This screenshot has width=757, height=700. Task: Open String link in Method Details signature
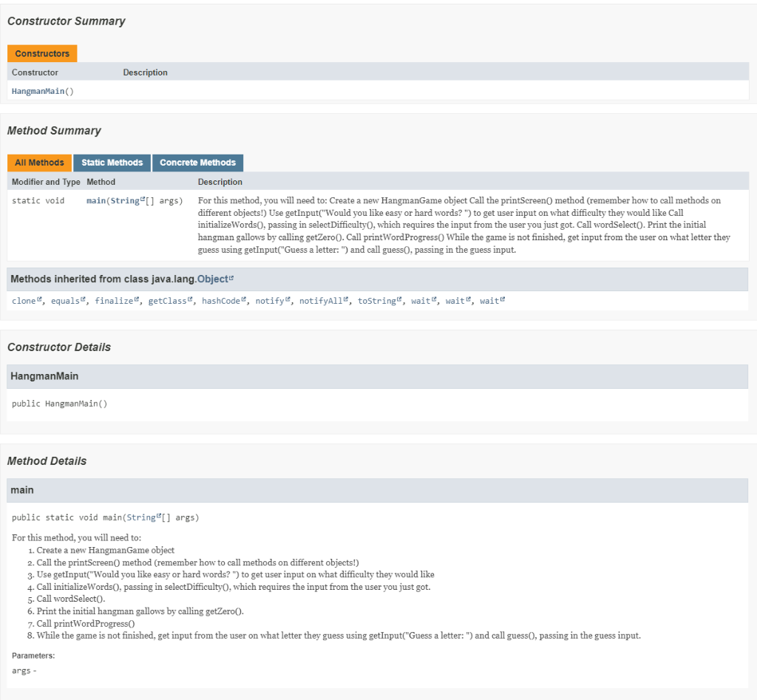[141, 517]
